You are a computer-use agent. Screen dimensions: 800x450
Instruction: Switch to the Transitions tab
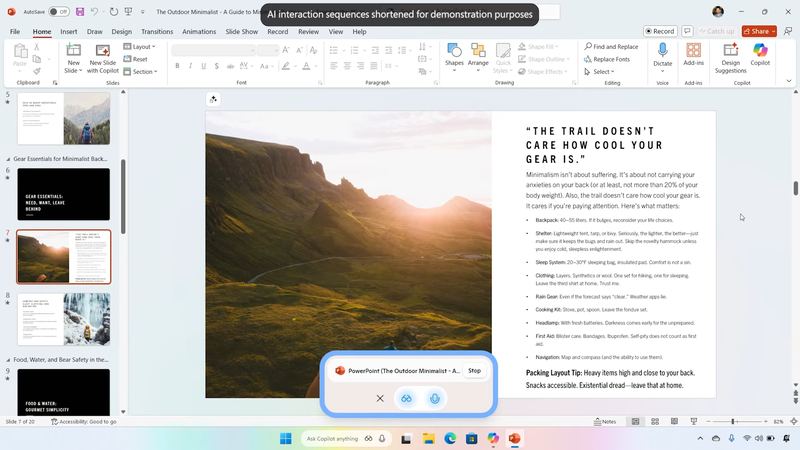coord(157,32)
